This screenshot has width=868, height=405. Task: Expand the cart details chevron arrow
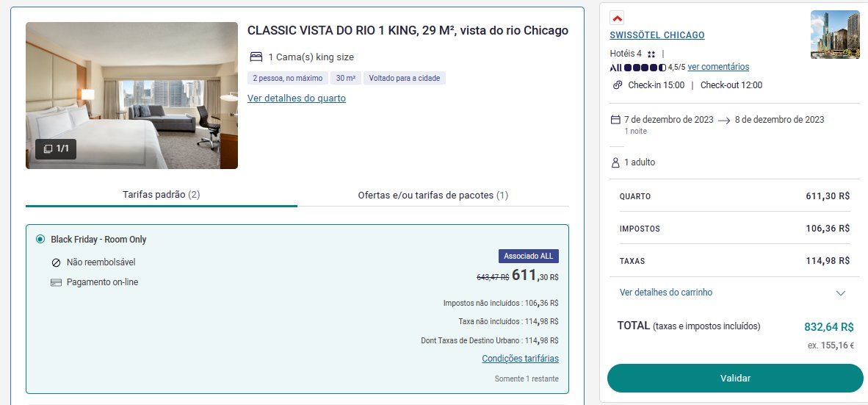point(840,293)
